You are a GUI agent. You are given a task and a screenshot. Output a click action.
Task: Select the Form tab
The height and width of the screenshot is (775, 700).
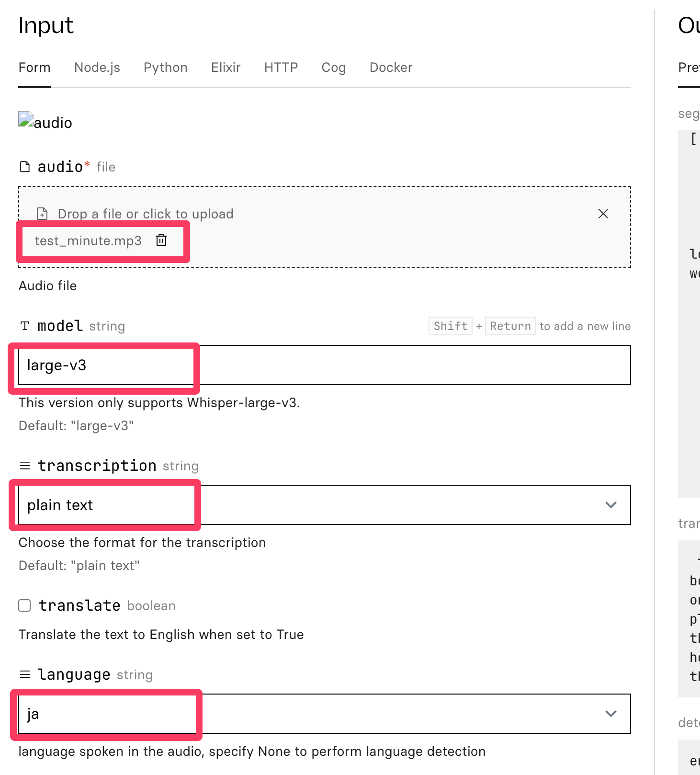34,68
